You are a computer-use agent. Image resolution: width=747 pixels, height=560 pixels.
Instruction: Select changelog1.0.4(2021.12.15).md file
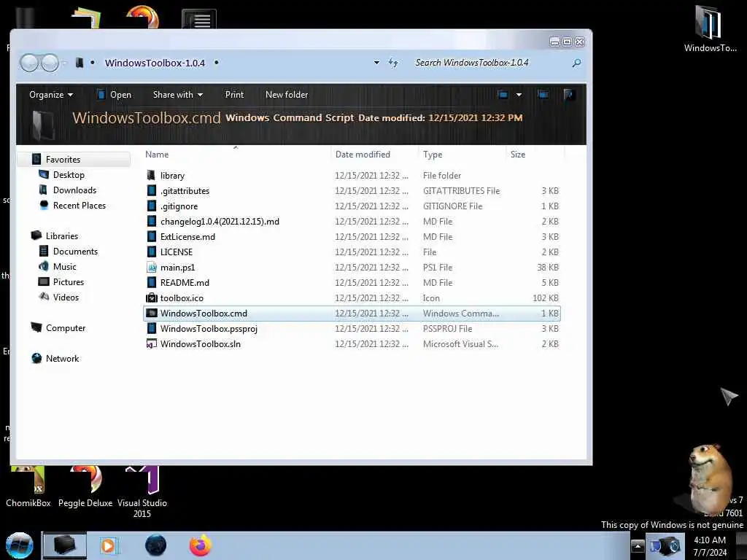352,222
